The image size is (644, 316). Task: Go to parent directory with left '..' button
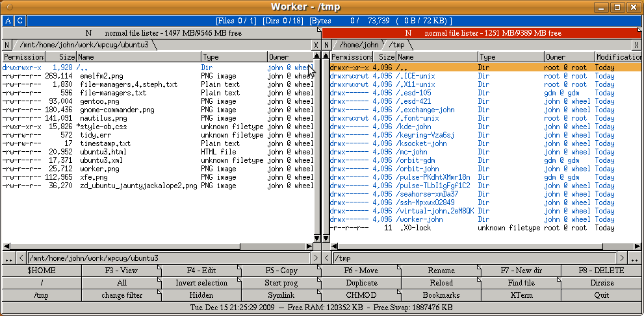pyautogui.click(x=8, y=258)
